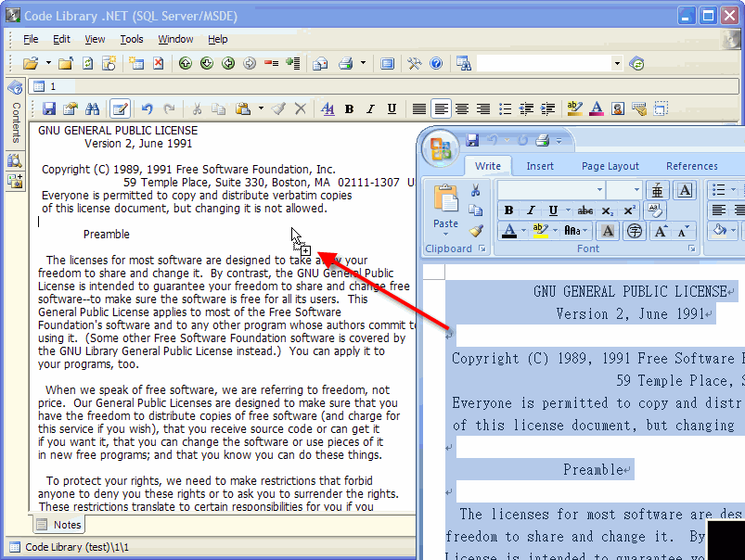745x560 pixels.
Task: Click the right align icon in Code Library
Action: (483, 109)
